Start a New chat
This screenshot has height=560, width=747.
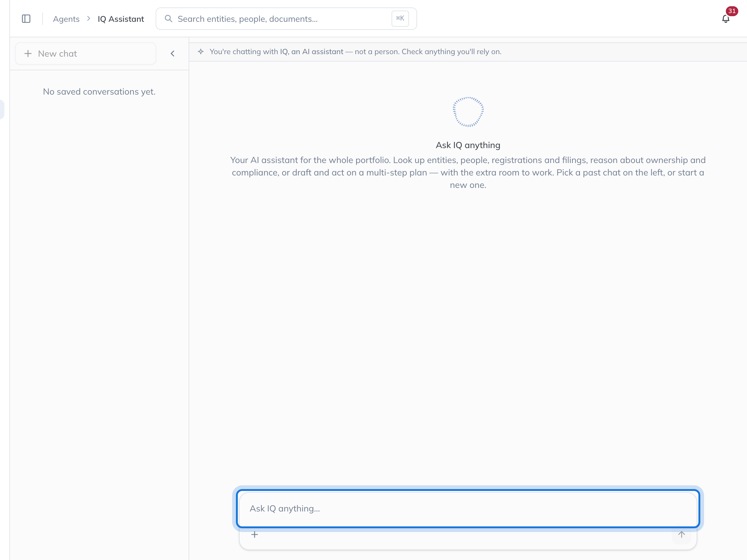pos(86,54)
